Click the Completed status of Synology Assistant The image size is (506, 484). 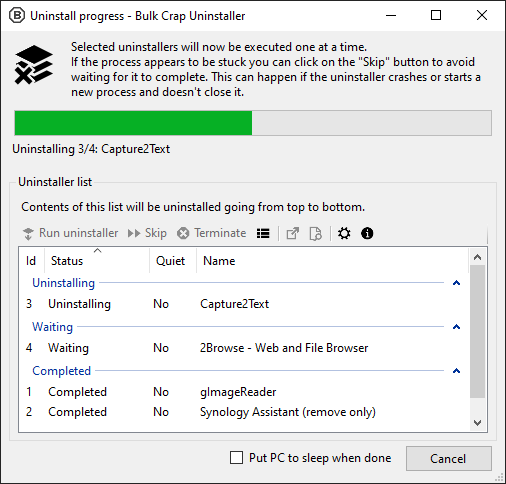pos(77,412)
